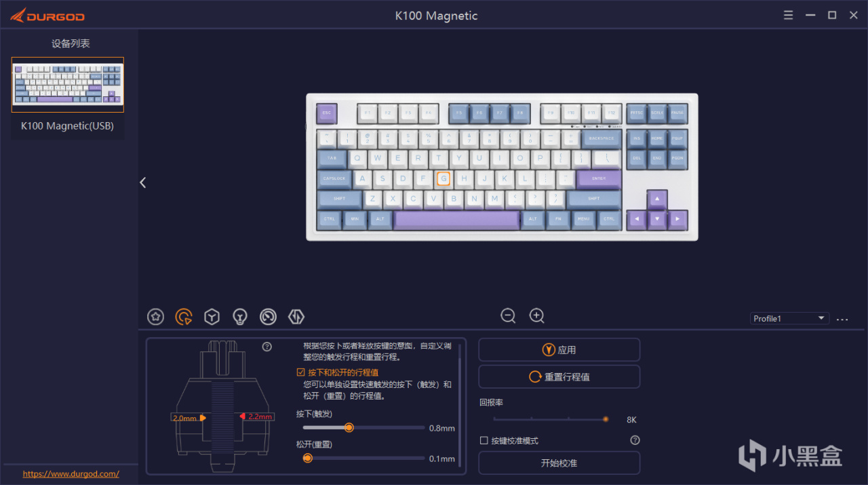
Task: Click the 设备列表 heading
Action: pos(71,43)
